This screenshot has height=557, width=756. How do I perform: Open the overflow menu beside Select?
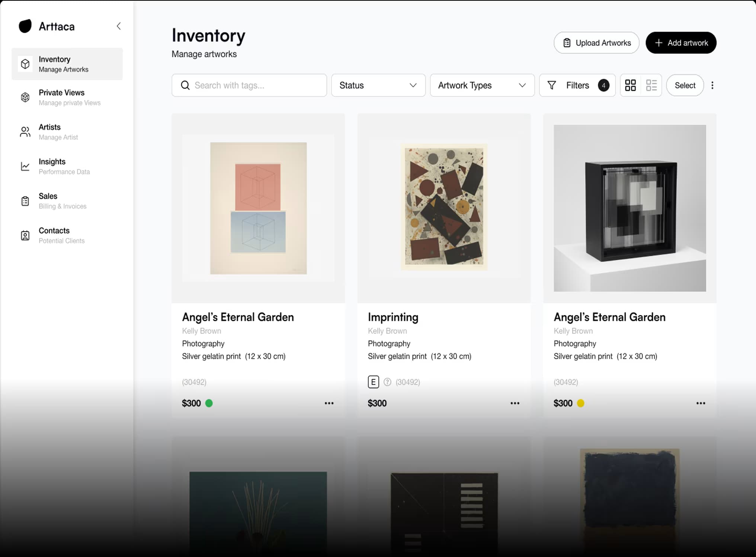click(712, 85)
